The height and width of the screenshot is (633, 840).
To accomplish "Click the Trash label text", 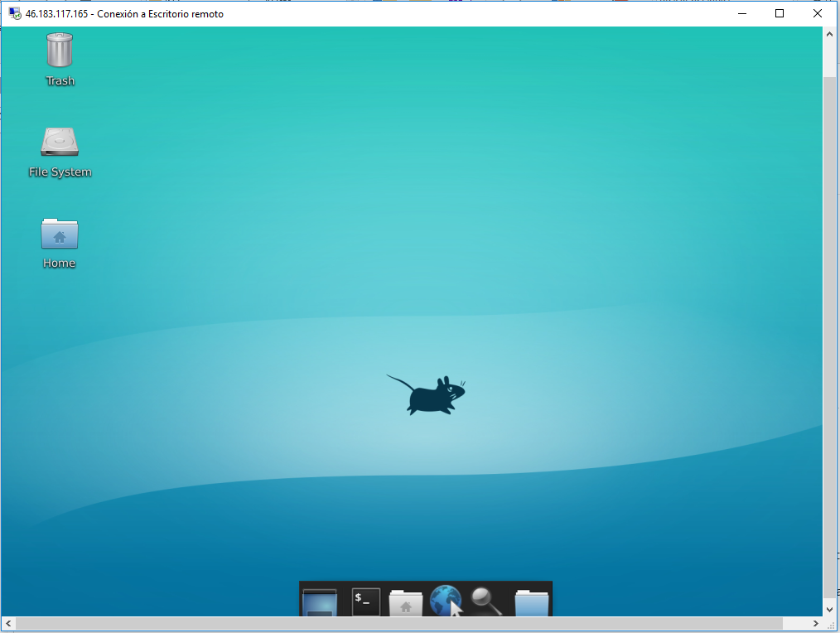I will click(60, 81).
